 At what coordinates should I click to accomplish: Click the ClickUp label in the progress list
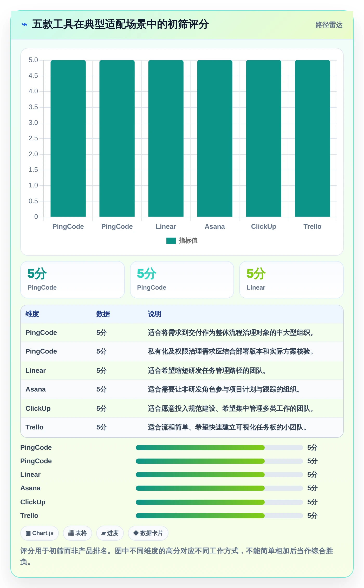point(33,502)
